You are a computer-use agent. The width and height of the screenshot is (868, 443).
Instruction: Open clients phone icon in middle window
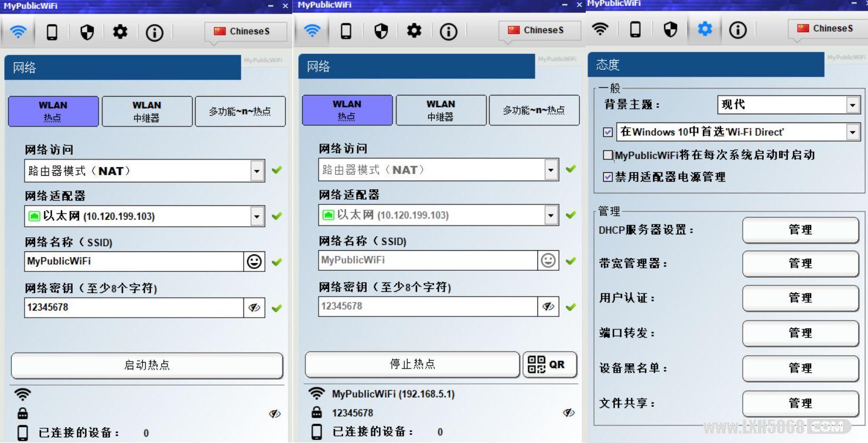tap(346, 31)
